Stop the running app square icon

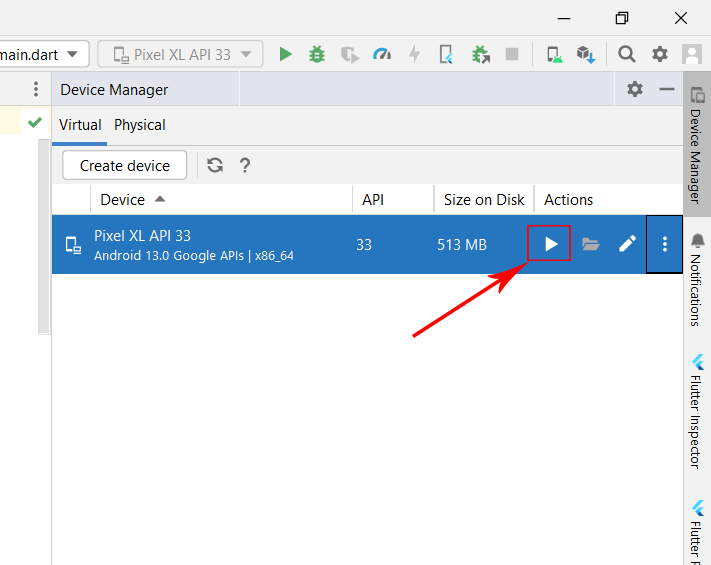[x=512, y=54]
